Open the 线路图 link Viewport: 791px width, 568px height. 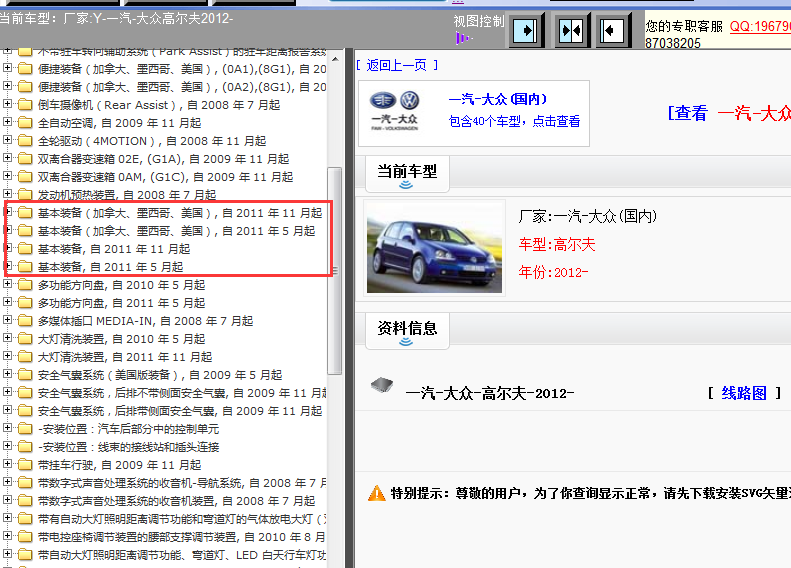click(744, 393)
